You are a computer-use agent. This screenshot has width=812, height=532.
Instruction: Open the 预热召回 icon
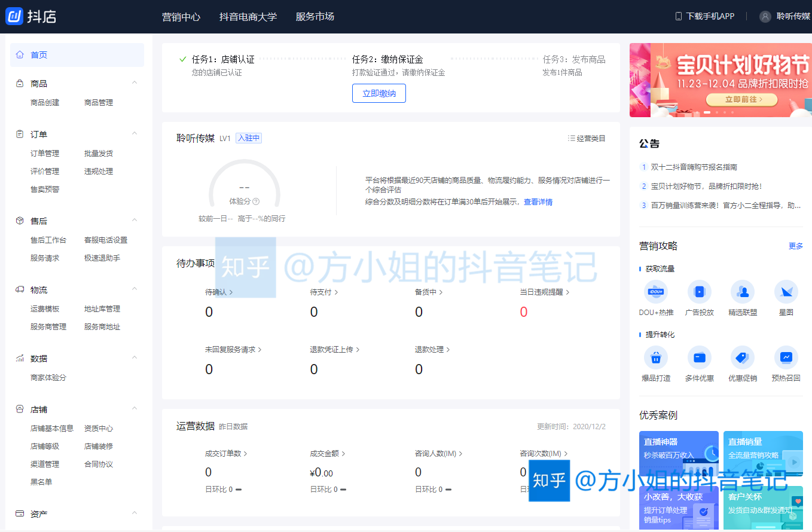(x=786, y=357)
